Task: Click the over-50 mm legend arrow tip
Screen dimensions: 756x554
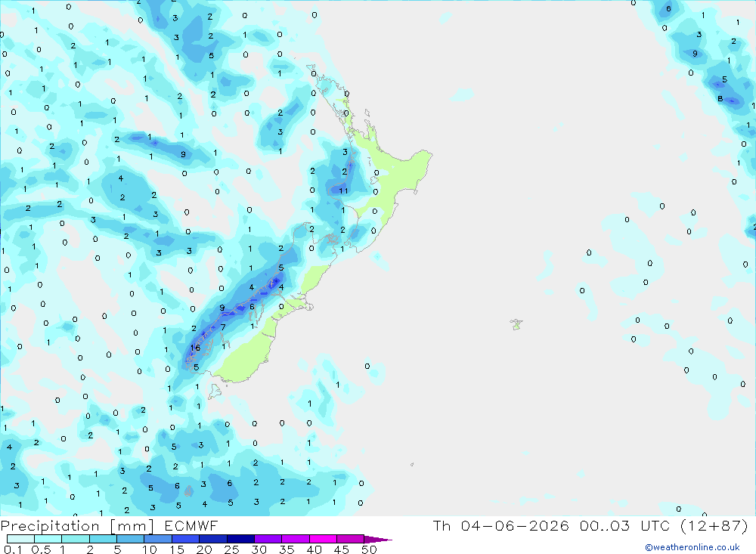Action: [378, 539]
